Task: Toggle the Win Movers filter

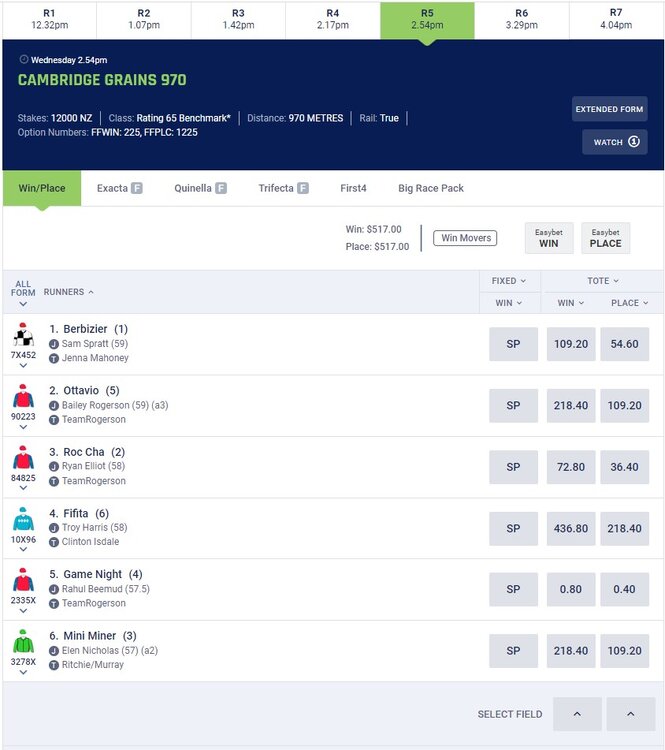Action: coord(465,238)
